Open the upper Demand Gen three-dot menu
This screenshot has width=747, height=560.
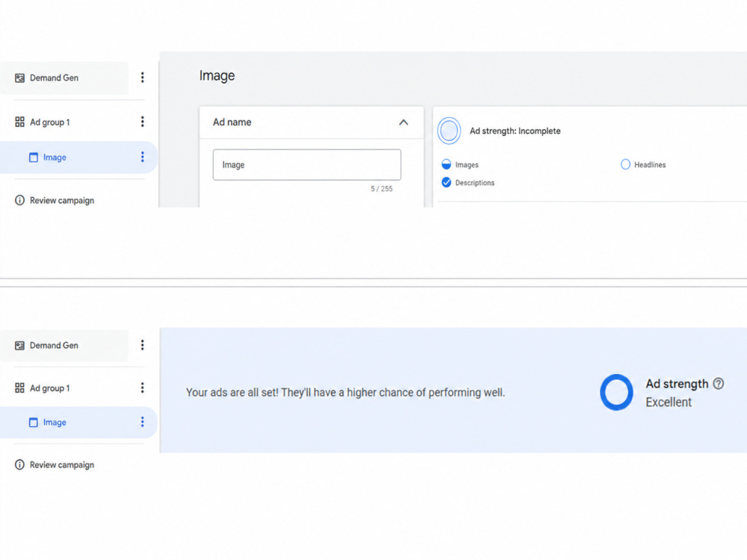tap(143, 78)
